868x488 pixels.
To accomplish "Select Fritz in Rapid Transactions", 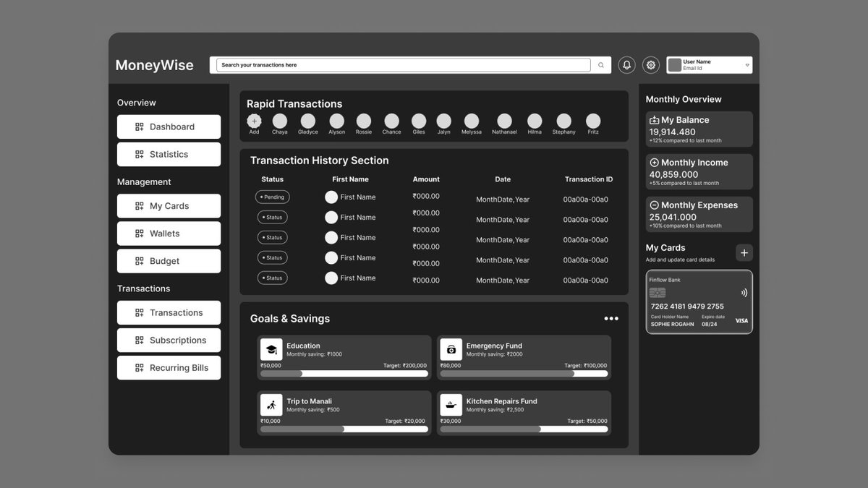I will pos(593,121).
